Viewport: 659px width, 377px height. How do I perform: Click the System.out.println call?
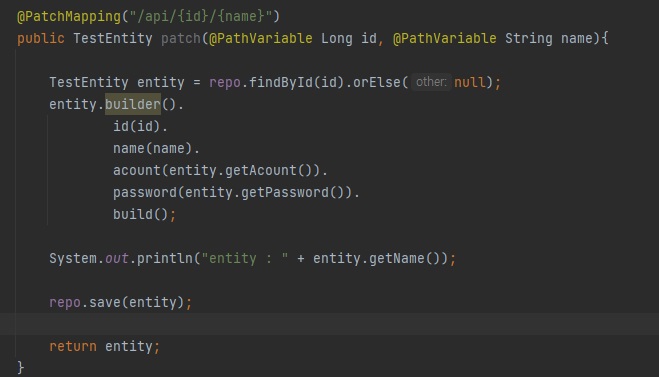pyautogui.click(x=121, y=258)
